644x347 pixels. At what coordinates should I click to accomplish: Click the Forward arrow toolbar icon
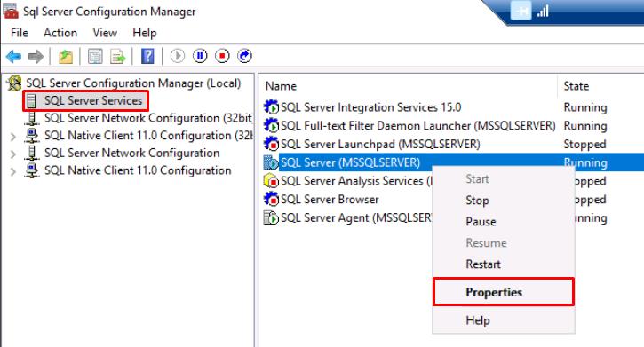click(36, 56)
